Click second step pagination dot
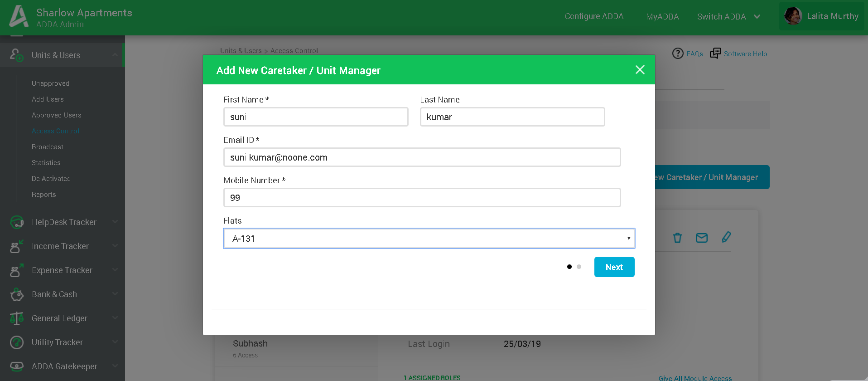Image resolution: width=868 pixels, height=381 pixels. coord(579,267)
